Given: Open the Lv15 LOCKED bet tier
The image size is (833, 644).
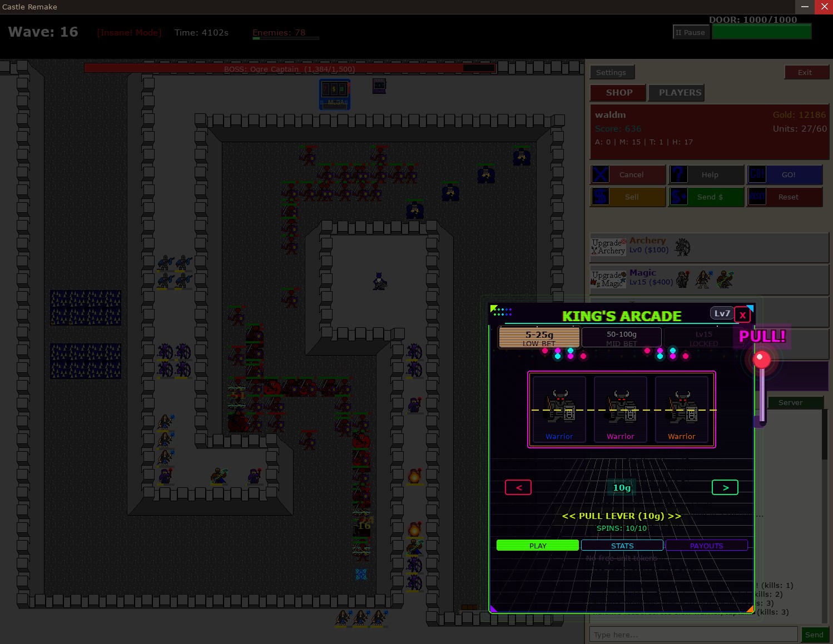Looking at the screenshot, I should pos(704,338).
